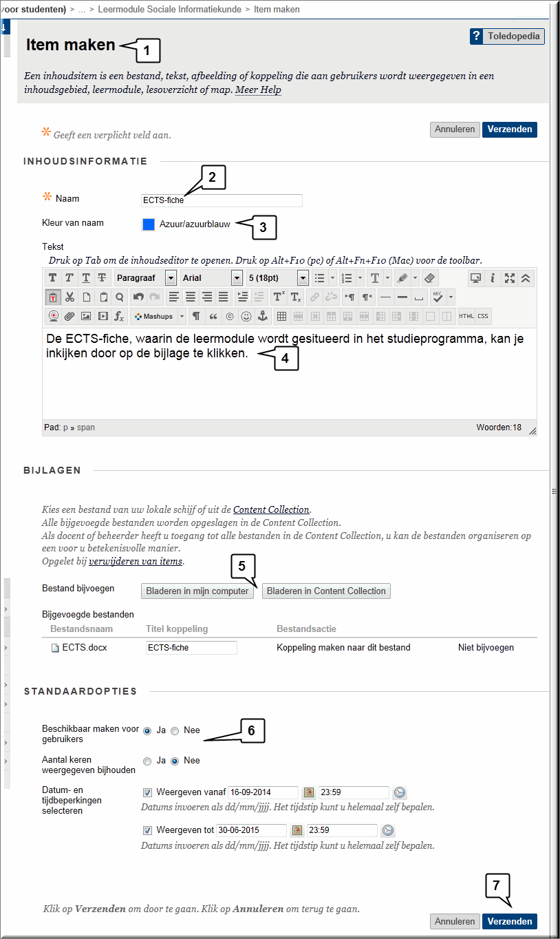Click the Weergeven tot time field

click(x=342, y=830)
